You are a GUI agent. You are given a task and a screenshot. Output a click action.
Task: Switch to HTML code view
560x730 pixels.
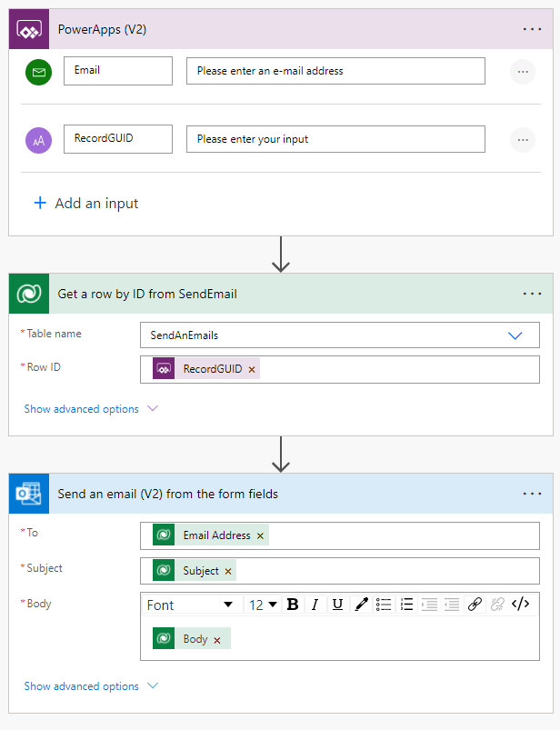click(x=520, y=605)
